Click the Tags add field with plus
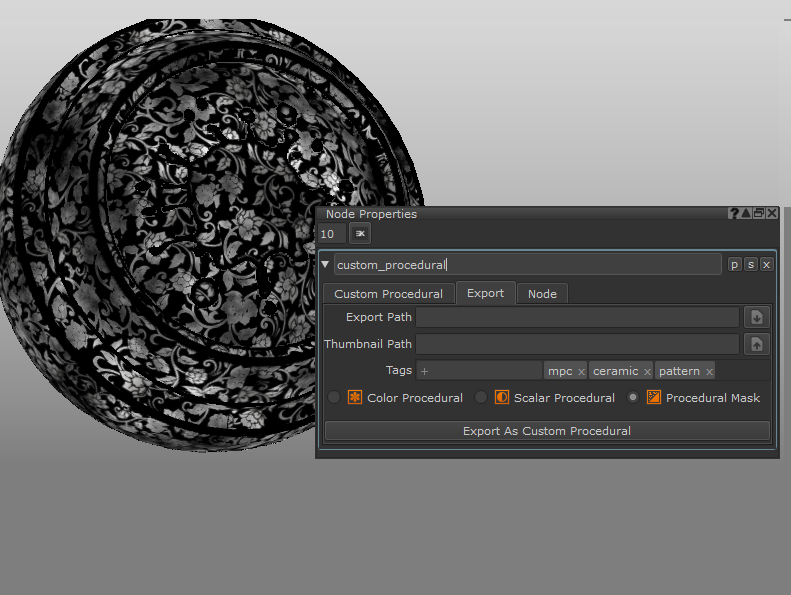This screenshot has width=791, height=595. tap(478, 371)
